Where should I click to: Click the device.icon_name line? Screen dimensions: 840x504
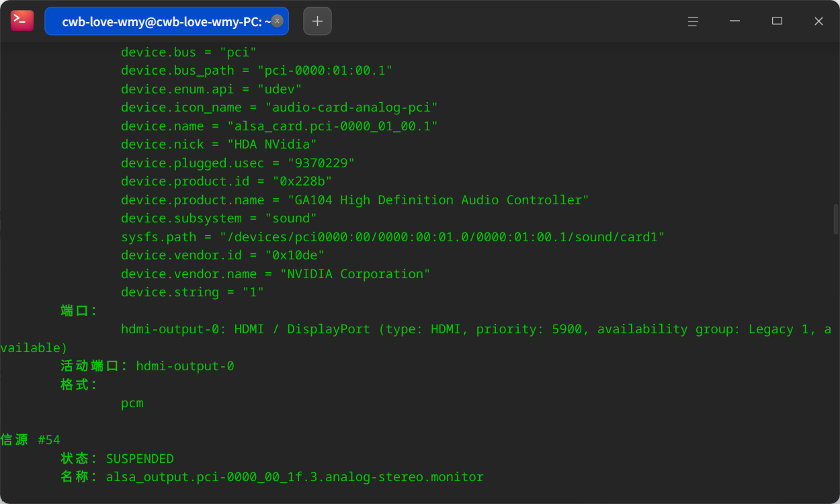tap(280, 108)
